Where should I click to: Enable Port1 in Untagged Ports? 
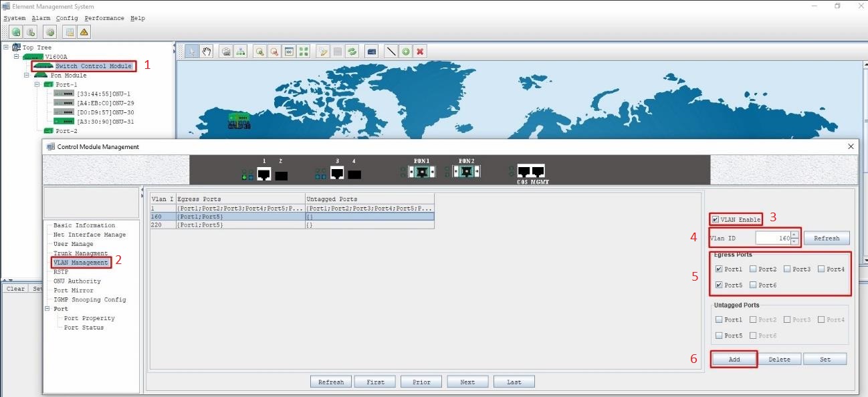click(x=720, y=319)
